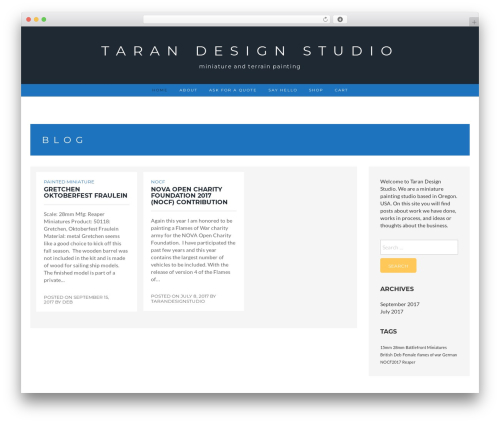This screenshot has width=500, height=423.
Task: Open the Painted Miniature category link
Action: pos(69,182)
